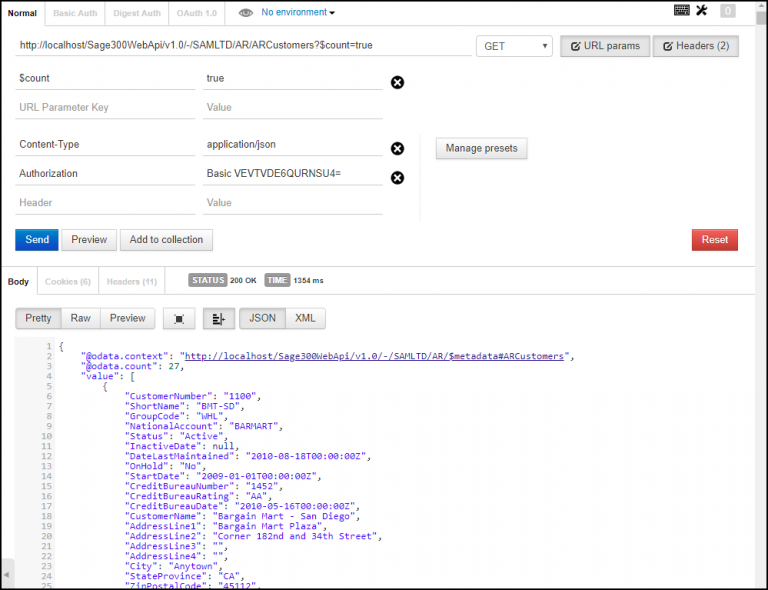Edit the application/json value field
Screen dimensions: 768x590
[x=292, y=145]
